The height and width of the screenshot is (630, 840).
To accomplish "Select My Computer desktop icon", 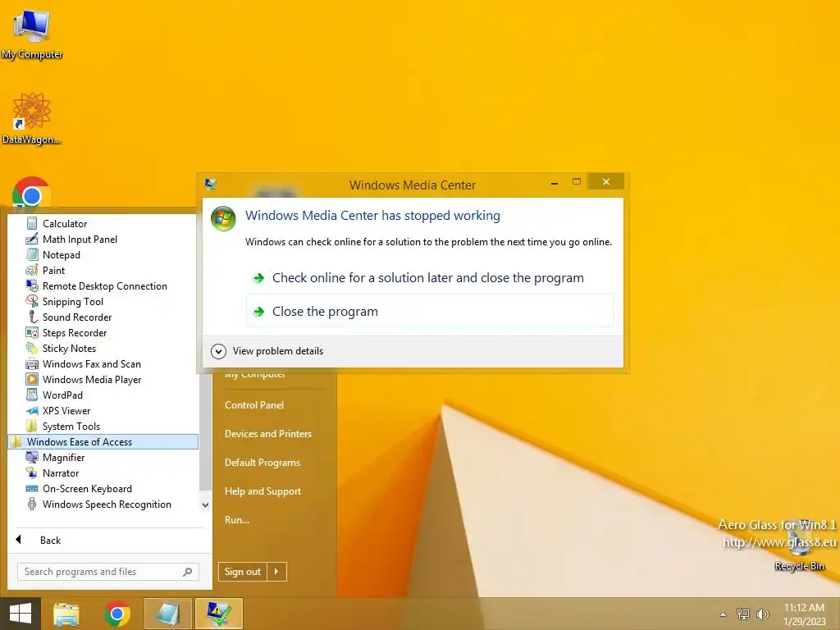I will click(32, 34).
